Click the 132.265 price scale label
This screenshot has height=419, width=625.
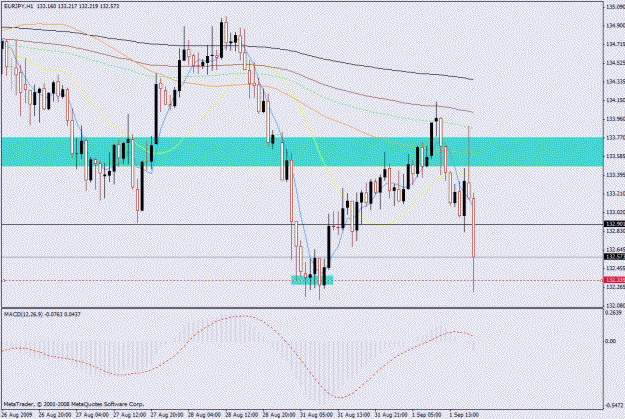pos(615,287)
